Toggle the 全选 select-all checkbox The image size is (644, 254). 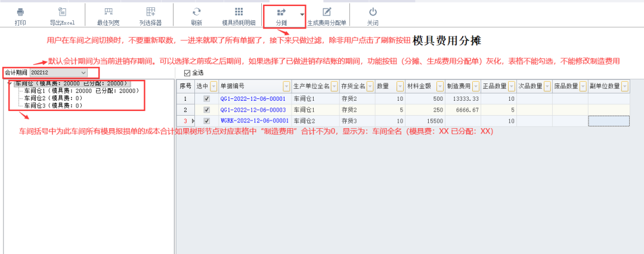[x=187, y=73]
